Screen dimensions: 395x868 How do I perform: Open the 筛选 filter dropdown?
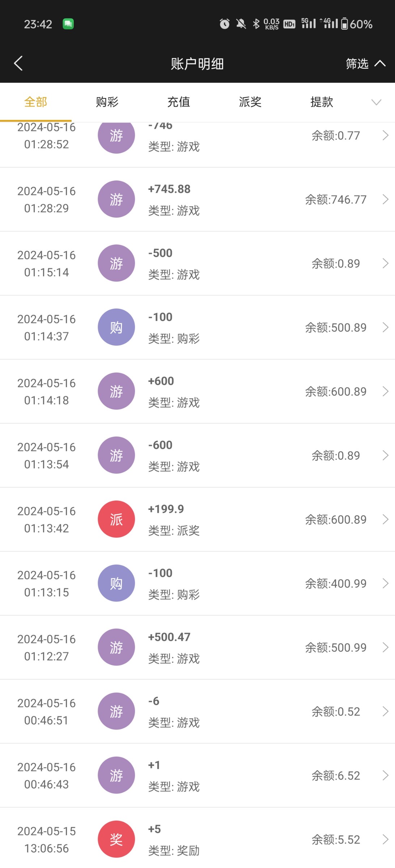(365, 64)
